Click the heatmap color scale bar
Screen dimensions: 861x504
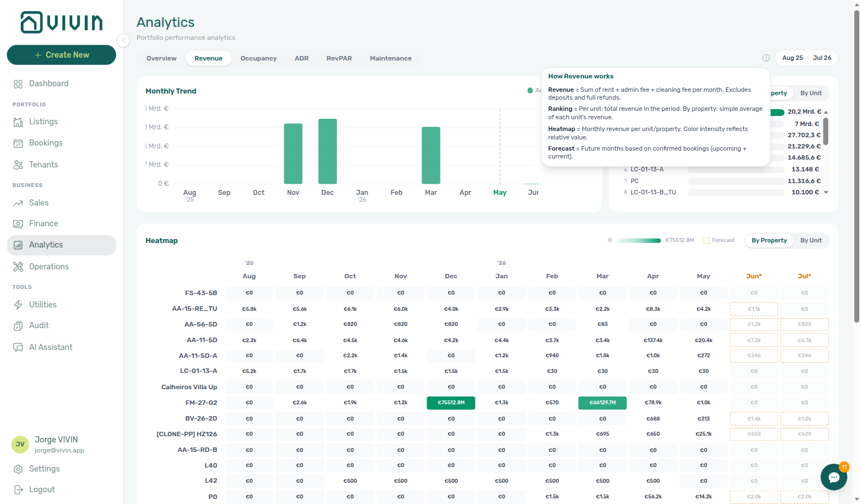coord(638,241)
